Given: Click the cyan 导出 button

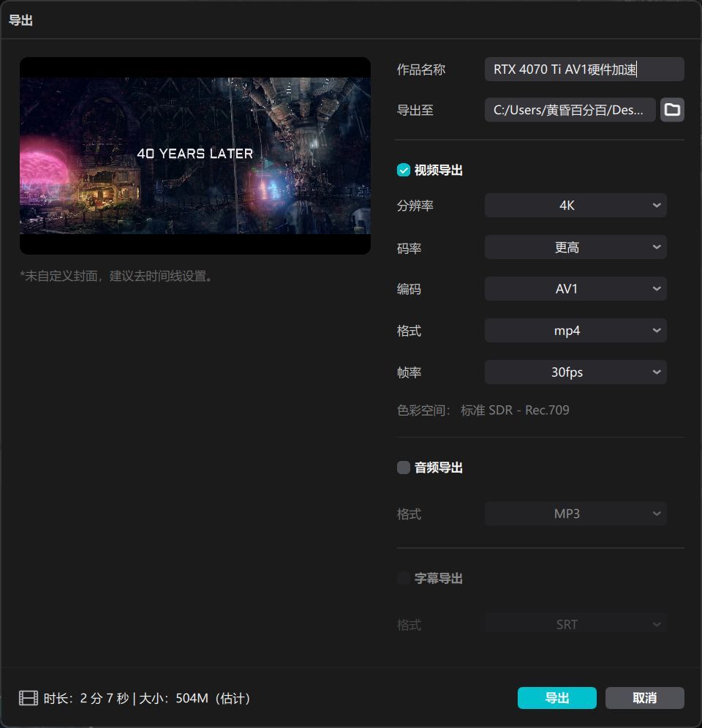Looking at the screenshot, I should pos(556,698).
